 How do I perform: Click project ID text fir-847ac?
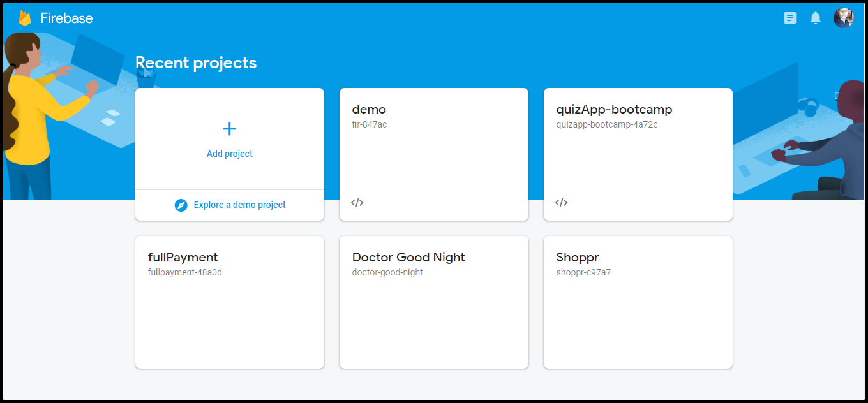pos(370,124)
